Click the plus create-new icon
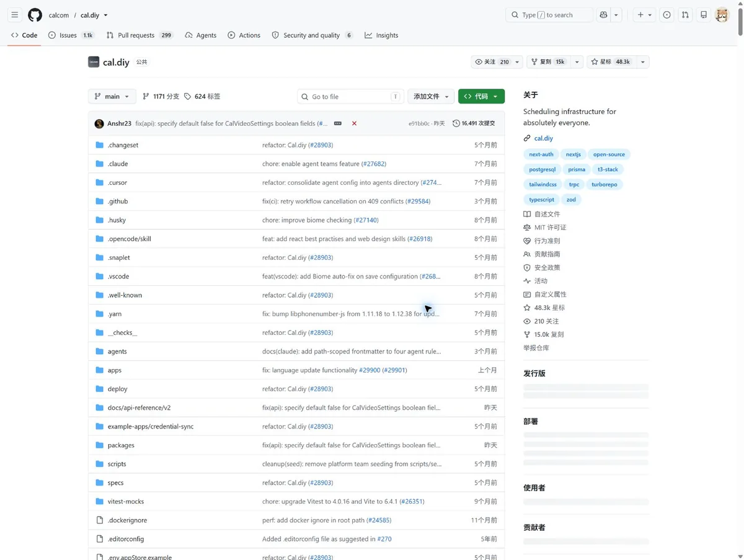Screen dimensions: 744x560 pos(640,15)
